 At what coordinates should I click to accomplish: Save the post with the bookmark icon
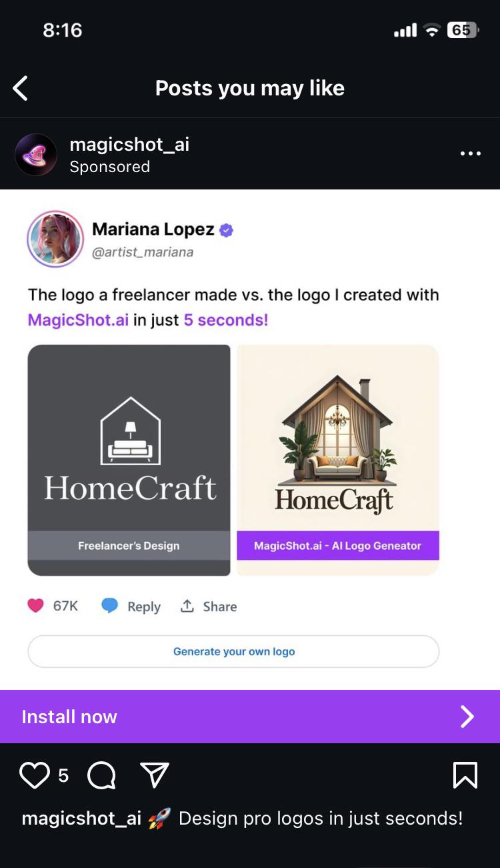[x=465, y=775]
